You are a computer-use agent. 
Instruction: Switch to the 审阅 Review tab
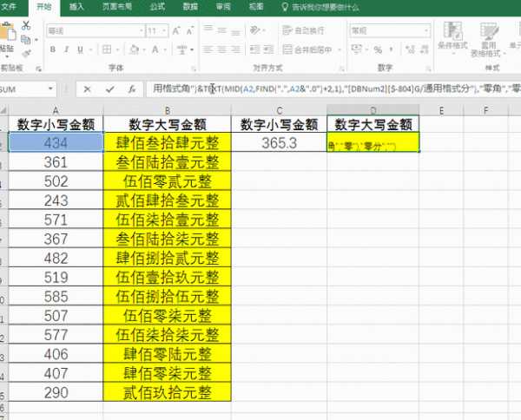[223, 6]
